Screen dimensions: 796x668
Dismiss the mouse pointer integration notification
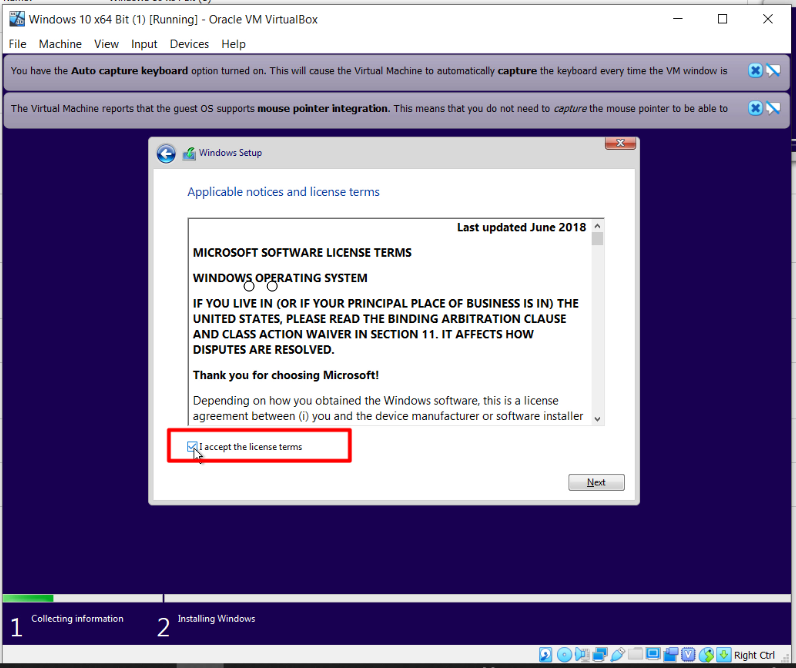pyautogui.click(x=755, y=108)
